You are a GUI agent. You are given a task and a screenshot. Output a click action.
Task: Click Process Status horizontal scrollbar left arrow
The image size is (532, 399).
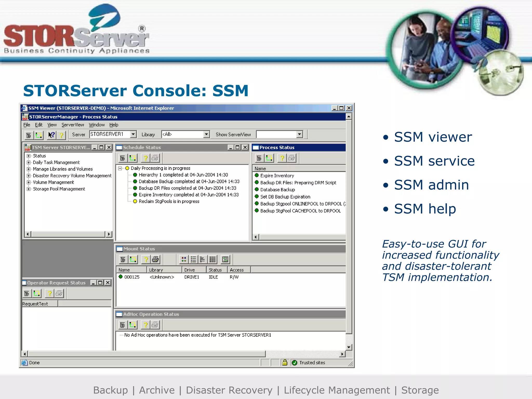tap(256, 237)
